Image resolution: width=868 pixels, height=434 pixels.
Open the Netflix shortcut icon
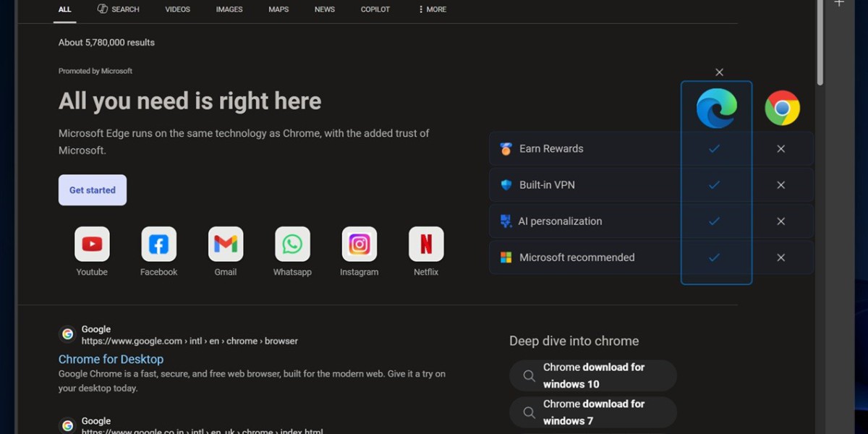click(426, 244)
